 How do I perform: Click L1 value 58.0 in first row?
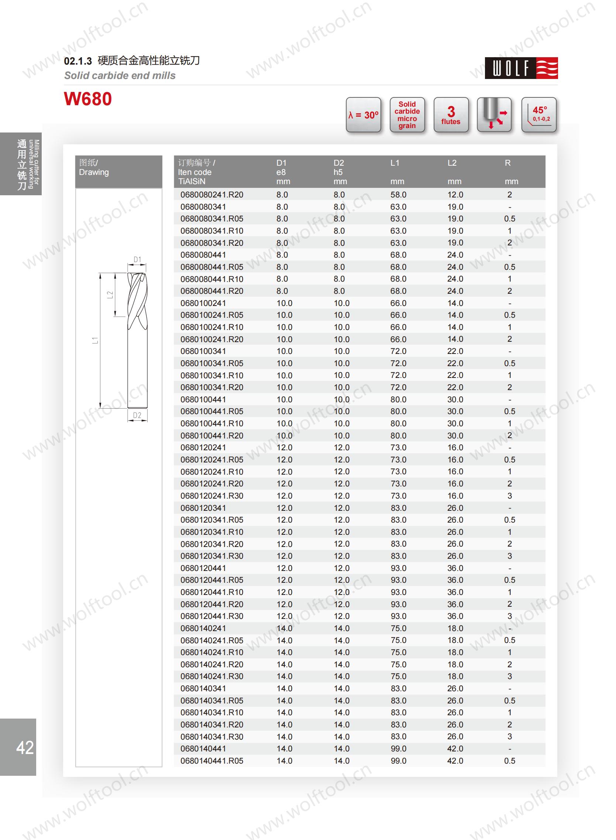point(398,194)
